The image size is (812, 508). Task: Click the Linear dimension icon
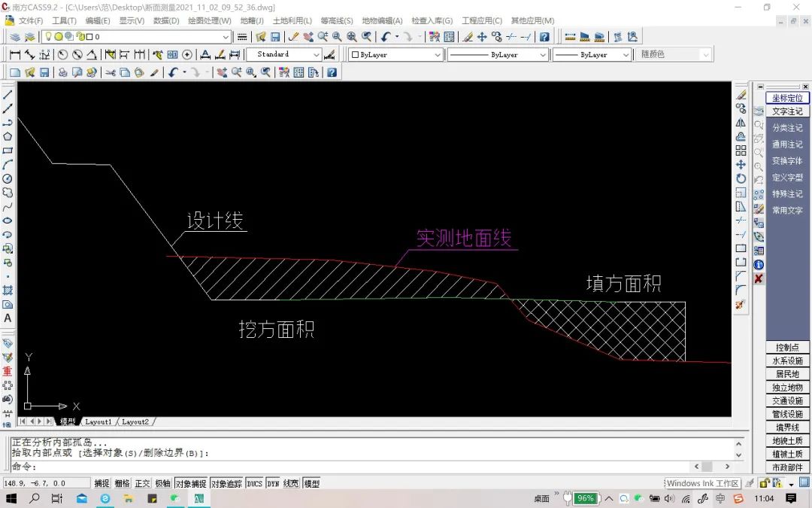coord(15,54)
